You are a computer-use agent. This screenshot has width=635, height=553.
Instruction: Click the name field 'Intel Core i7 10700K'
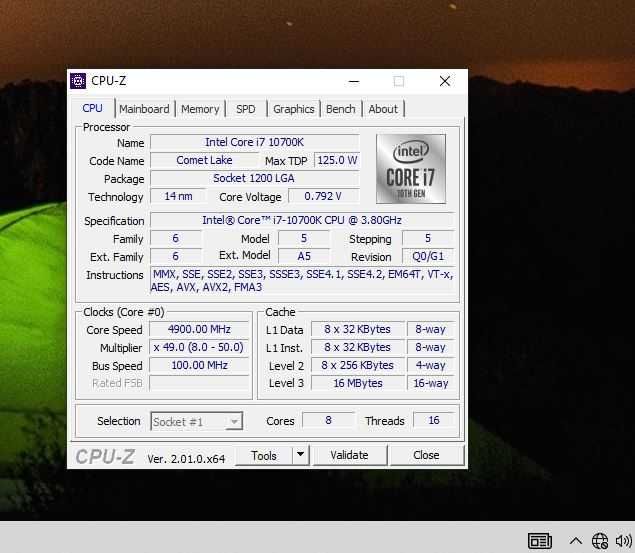255,143
